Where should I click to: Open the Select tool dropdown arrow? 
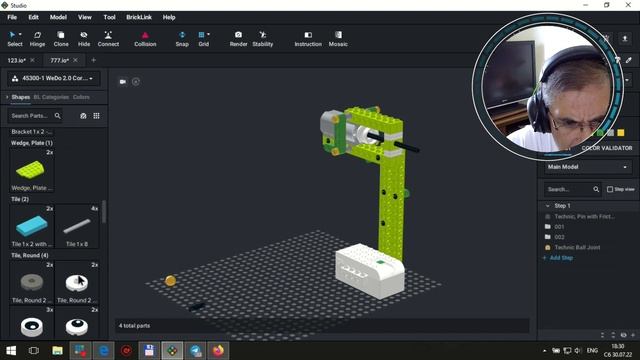[20, 35]
